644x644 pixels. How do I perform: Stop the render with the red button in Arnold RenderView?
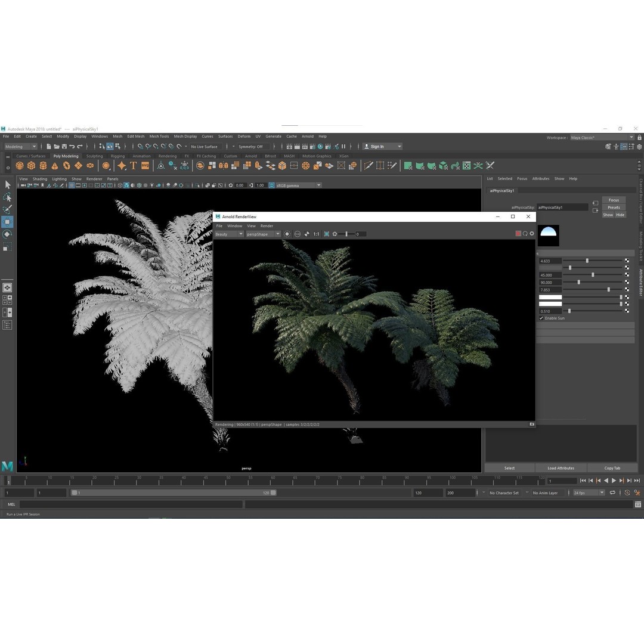point(518,233)
